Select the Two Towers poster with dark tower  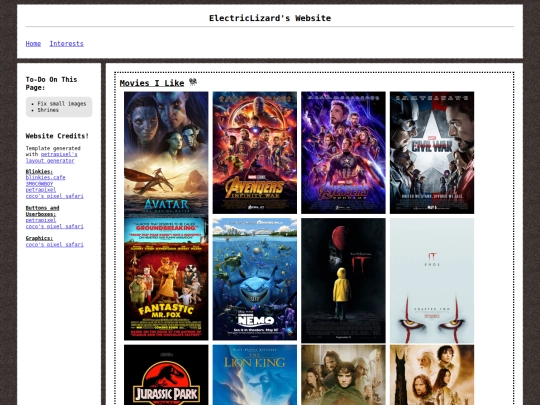click(432, 375)
